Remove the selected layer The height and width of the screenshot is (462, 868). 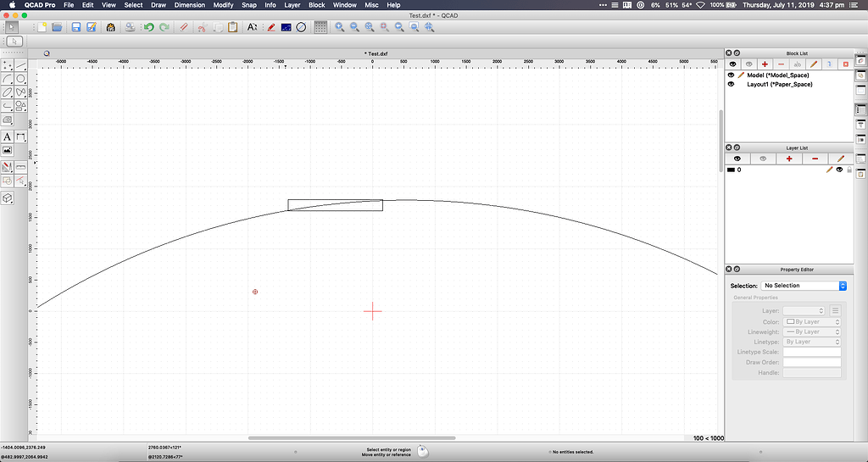tap(815, 159)
